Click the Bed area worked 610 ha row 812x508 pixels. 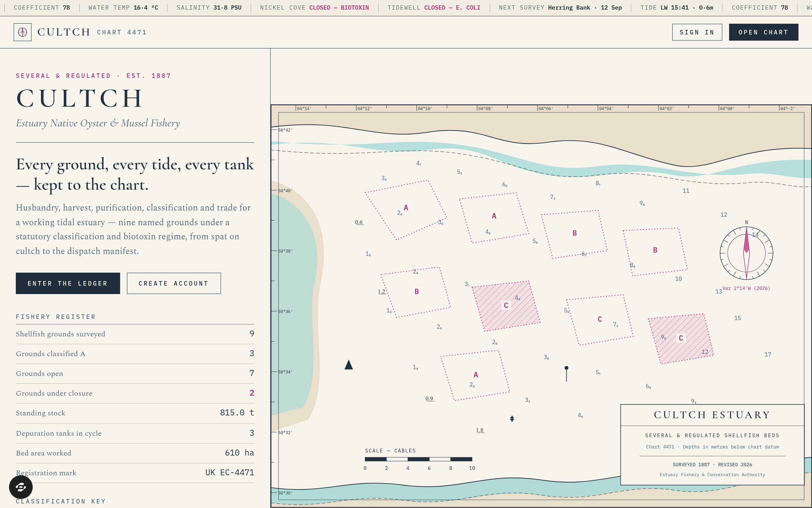pos(135,453)
